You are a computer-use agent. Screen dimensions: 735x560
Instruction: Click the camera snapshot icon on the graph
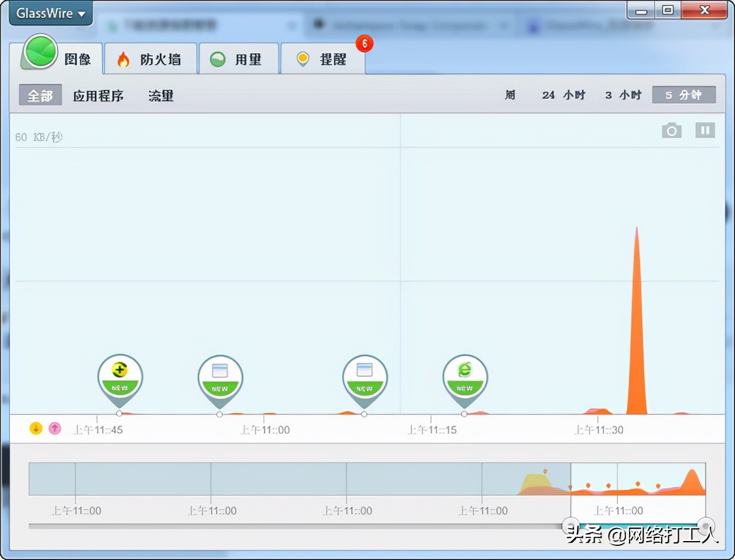[671, 130]
